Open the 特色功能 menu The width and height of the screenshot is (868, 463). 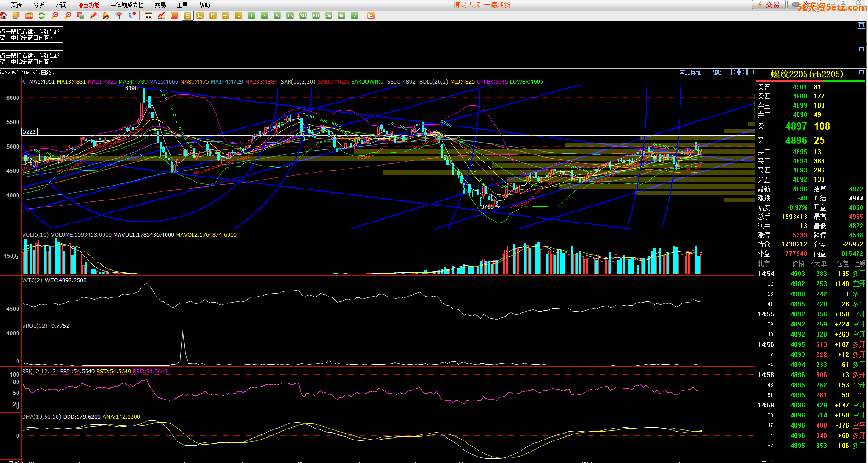88,5
